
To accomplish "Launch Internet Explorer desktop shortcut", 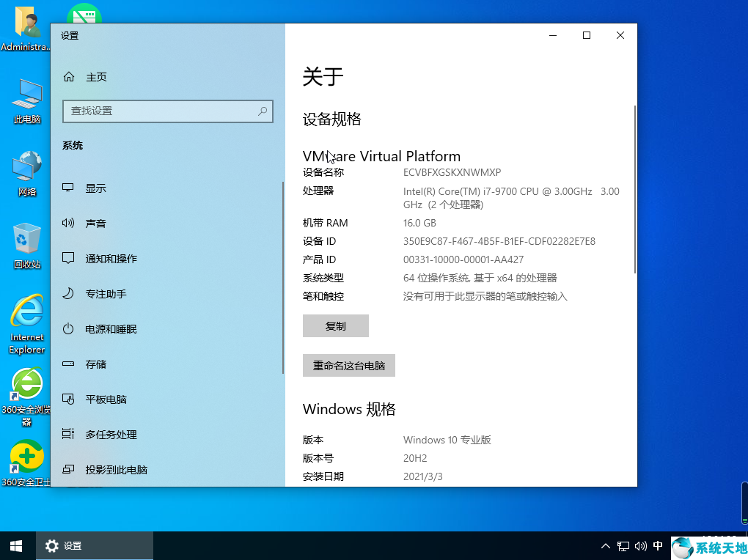I will [26, 325].
